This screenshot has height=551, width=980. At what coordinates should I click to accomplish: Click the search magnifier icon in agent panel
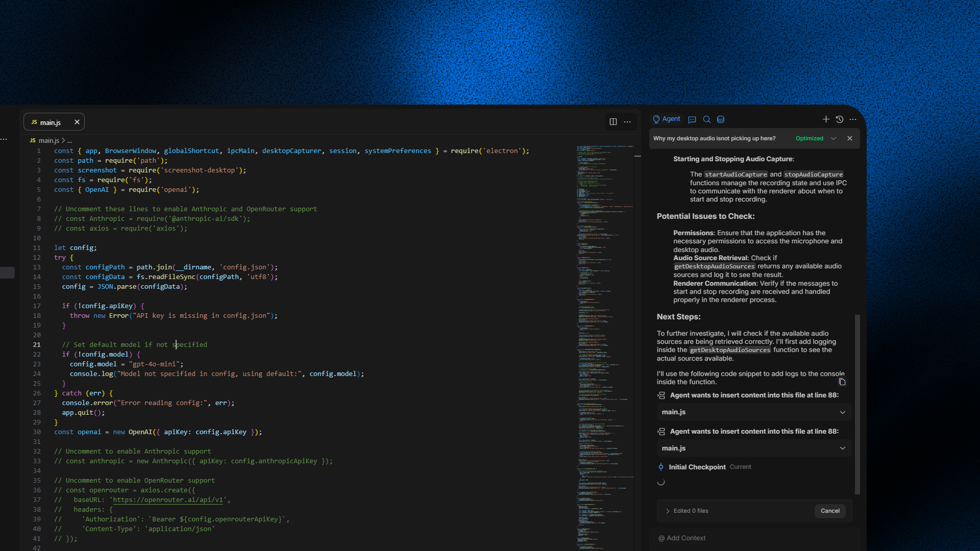coord(707,119)
